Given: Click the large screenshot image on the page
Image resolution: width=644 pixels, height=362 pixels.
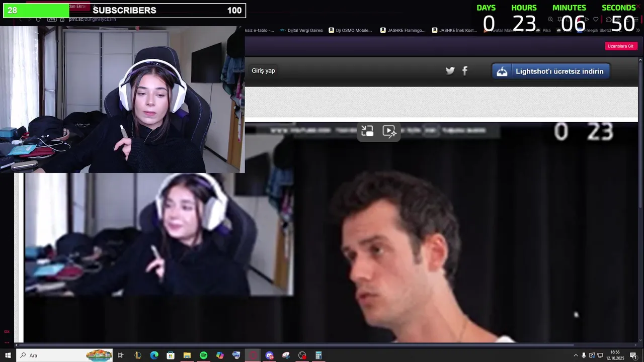Looking at the screenshot, I should coord(331,232).
